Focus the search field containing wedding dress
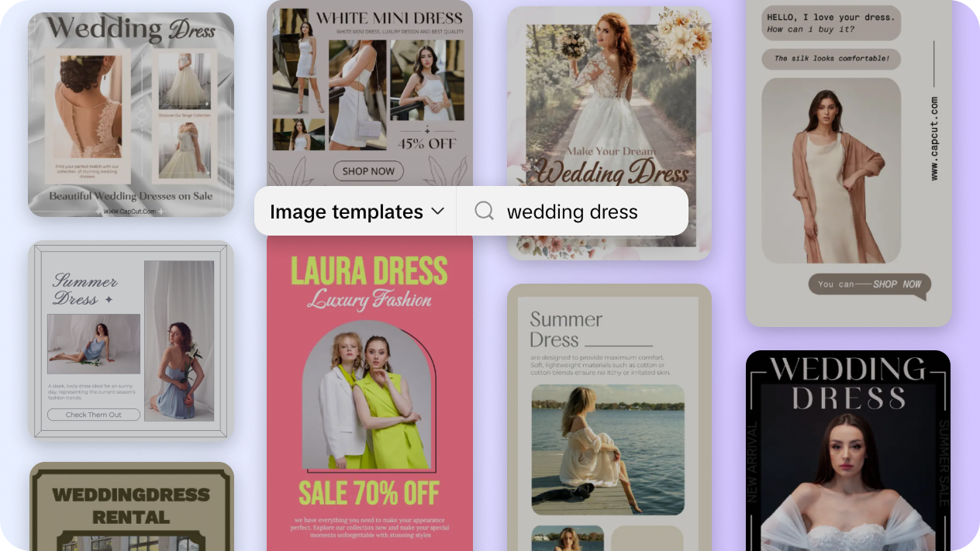 pos(572,212)
